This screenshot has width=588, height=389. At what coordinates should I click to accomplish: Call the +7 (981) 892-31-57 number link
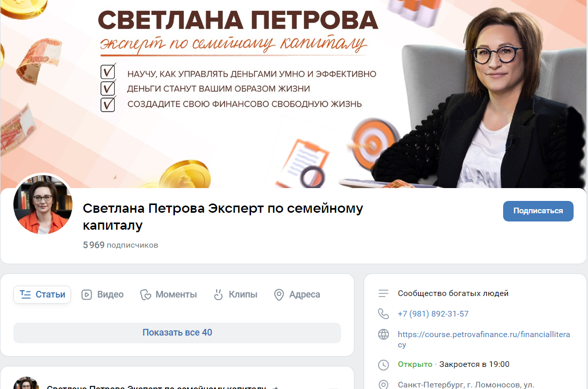click(433, 313)
